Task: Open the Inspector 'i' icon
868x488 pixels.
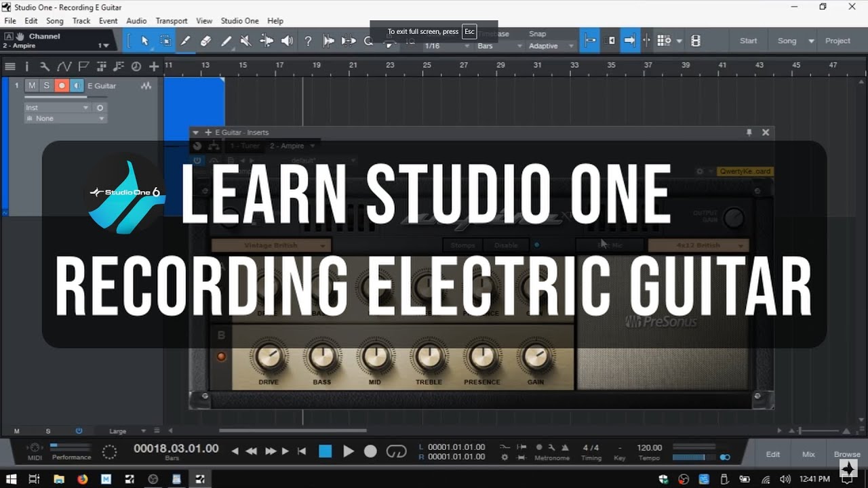Action: coord(27,66)
